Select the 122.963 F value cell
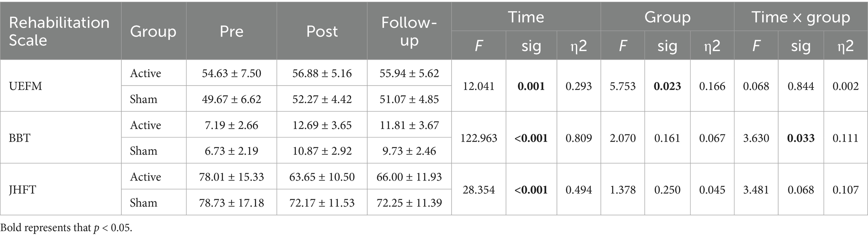 tap(479, 138)
